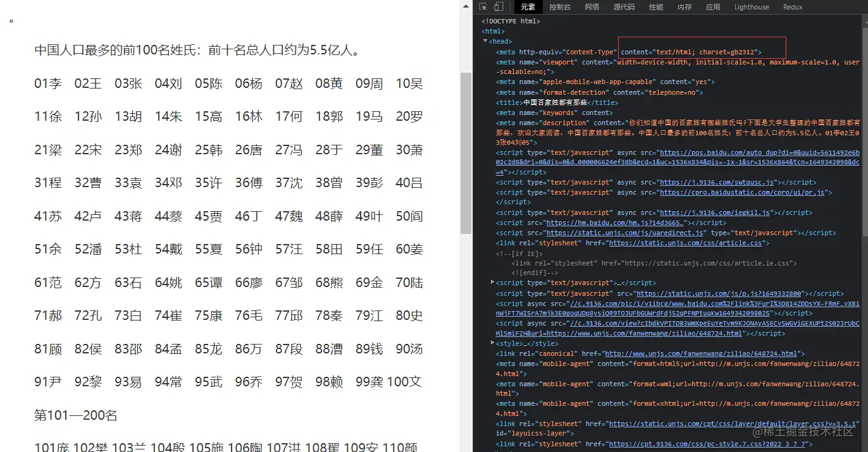Click surname entry 61范
868x452 pixels.
(x=48, y=283)
